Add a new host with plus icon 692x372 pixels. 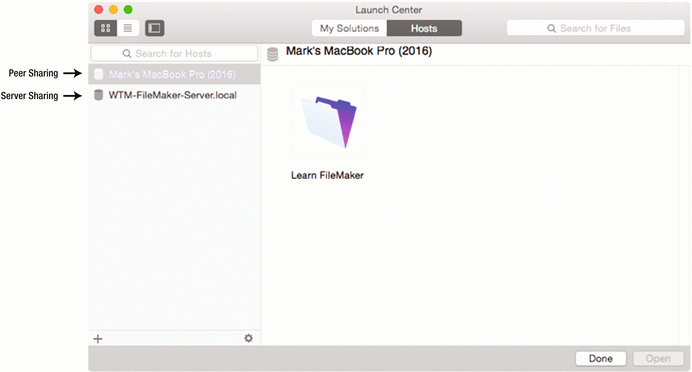tap(98, 339)
